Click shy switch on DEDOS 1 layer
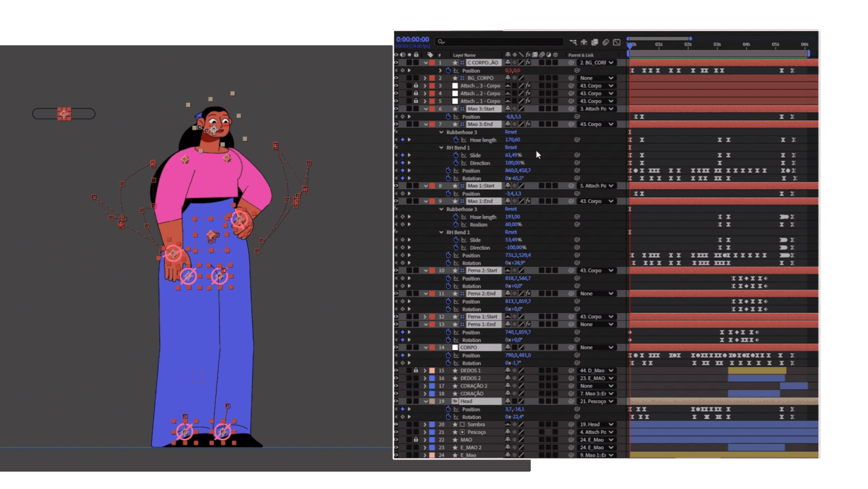 [x=508, y=370]
